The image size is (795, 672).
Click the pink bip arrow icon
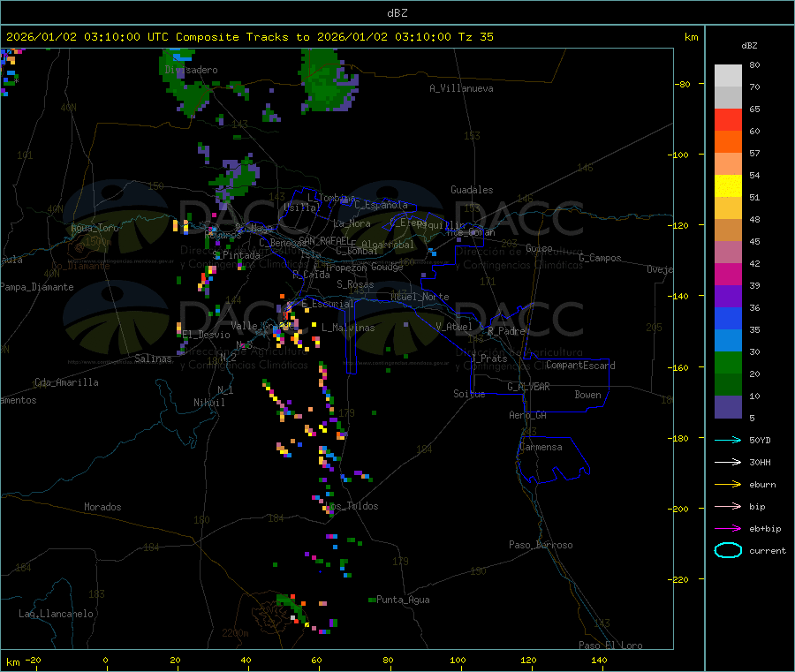(x=728, y=506)
